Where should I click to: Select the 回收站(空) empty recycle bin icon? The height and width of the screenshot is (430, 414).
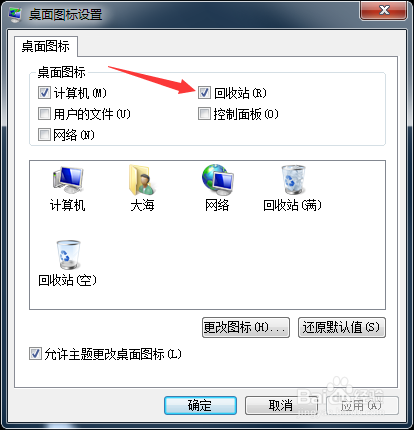(68, 255)
